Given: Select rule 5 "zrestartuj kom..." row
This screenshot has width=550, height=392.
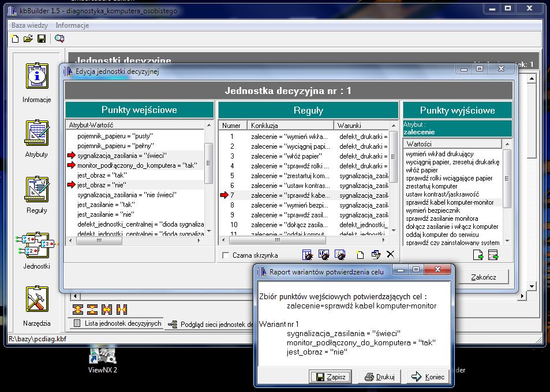Looking at the screenshot, I should pyautogui.click(x=304, y=176).
